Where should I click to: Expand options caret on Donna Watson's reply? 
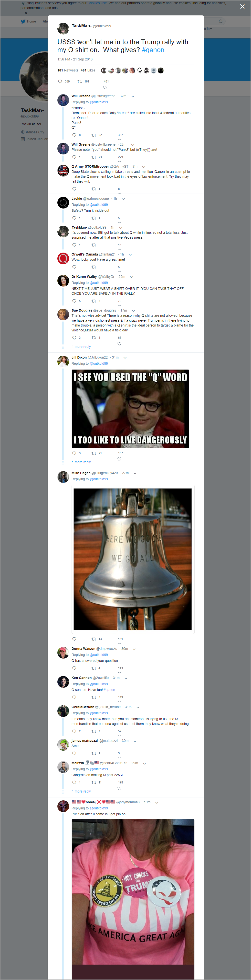(134, 649)
